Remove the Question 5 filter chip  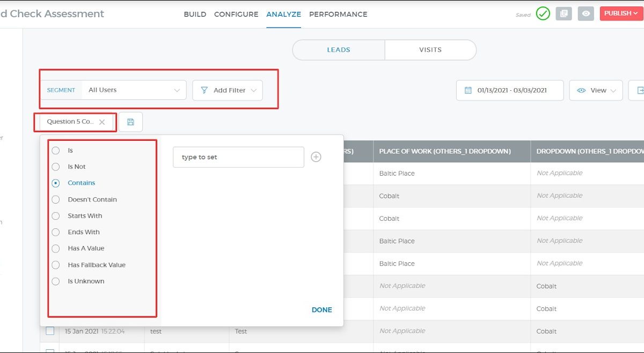[x=102, y=122]
